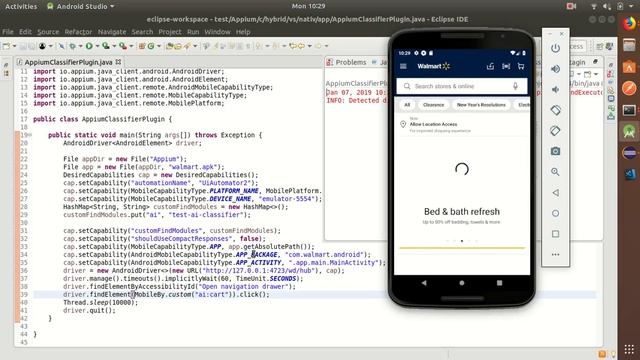Viewport: 640px width, 360px height.
Task: Click New Java Class green C icon
Action: click(151, 46)
